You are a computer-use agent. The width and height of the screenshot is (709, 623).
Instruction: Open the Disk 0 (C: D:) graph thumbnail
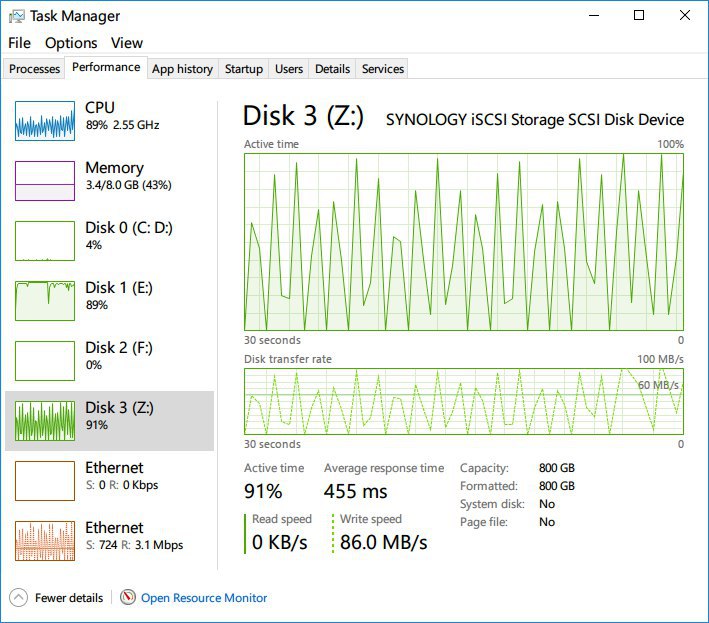pyautogui.click(x=45, y=241)
